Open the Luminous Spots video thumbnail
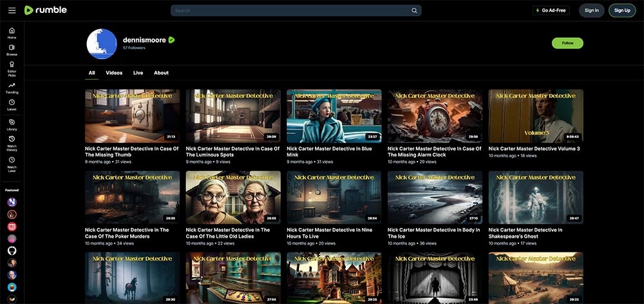644x304 pixels. coord(233,117)
